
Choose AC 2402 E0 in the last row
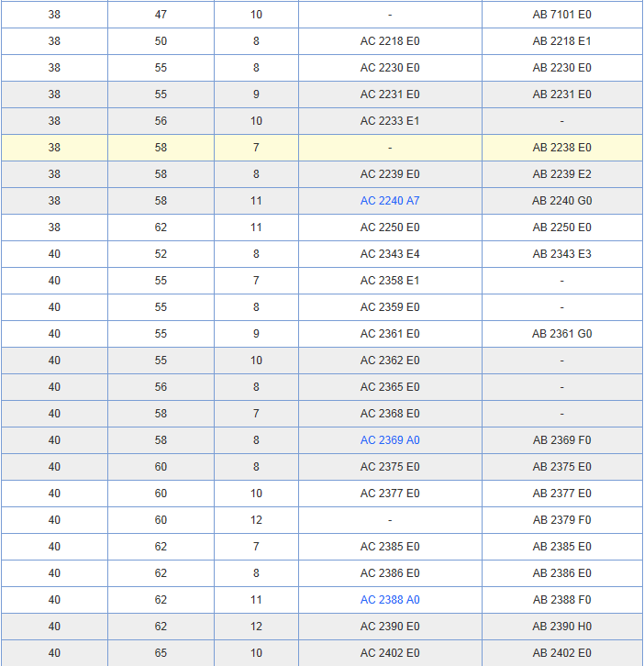coord(390,653)
